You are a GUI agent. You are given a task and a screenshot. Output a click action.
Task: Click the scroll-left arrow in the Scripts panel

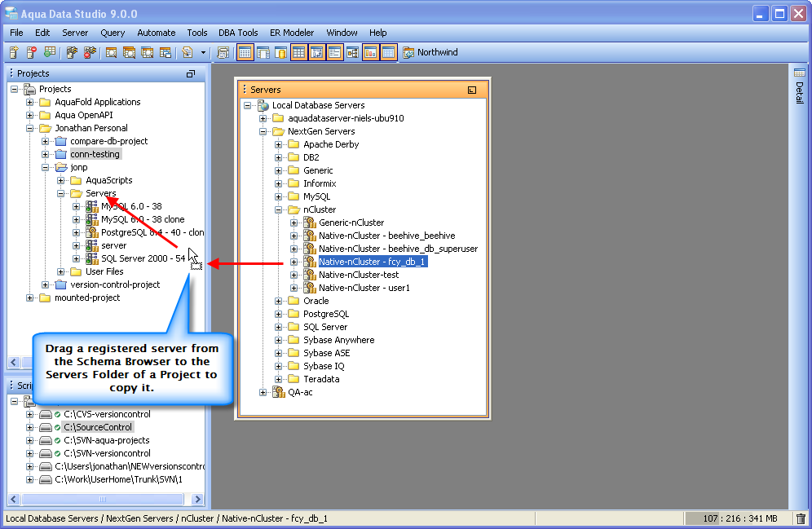14,499
